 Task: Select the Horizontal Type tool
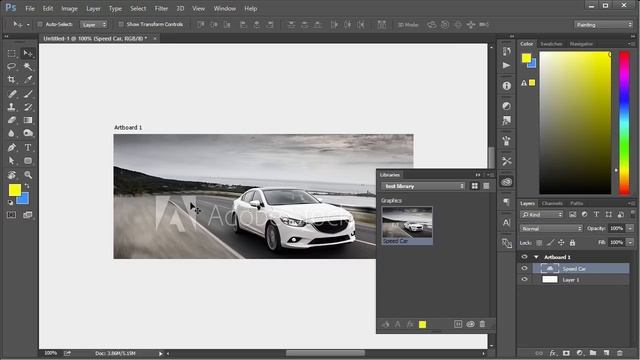click(28, 148)
